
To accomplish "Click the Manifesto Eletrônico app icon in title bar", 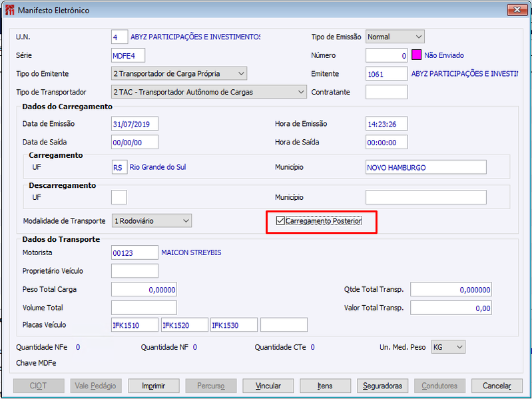I will (10, 10).
